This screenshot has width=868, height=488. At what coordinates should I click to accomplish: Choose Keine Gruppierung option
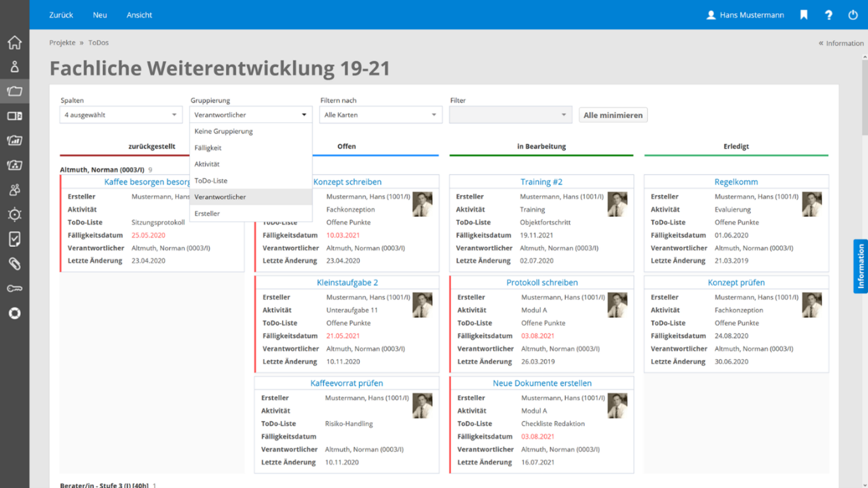pyautogui.click(x=224, y=131)
